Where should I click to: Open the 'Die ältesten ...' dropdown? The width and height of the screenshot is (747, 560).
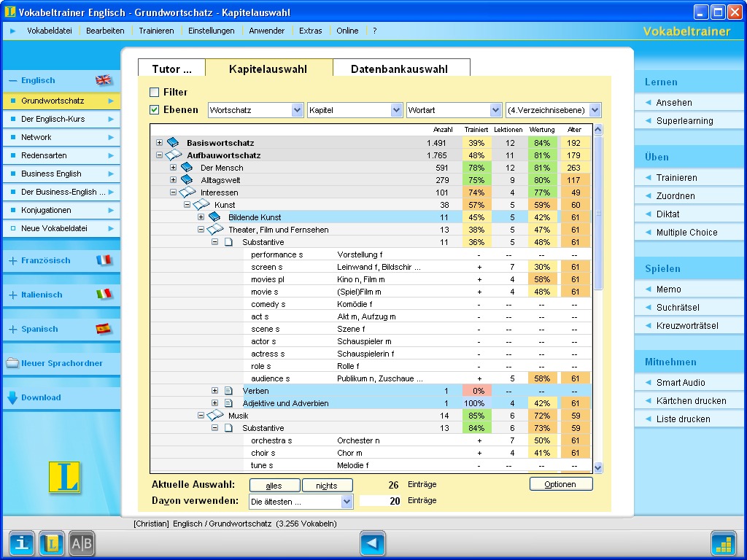click(x=347, y=501)
